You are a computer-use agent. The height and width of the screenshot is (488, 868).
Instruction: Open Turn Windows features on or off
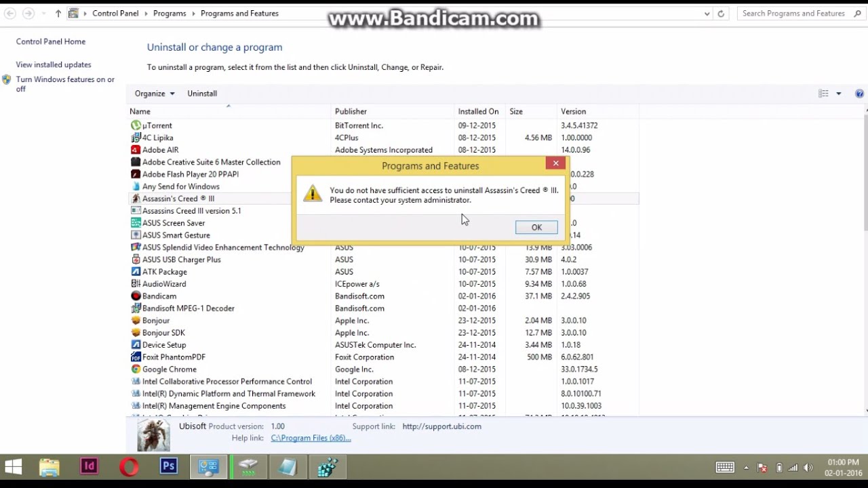(x=65, y=84)
